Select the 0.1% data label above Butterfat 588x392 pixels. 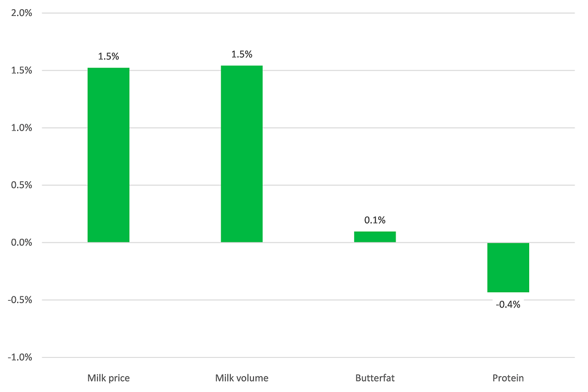tap(375, 221)
